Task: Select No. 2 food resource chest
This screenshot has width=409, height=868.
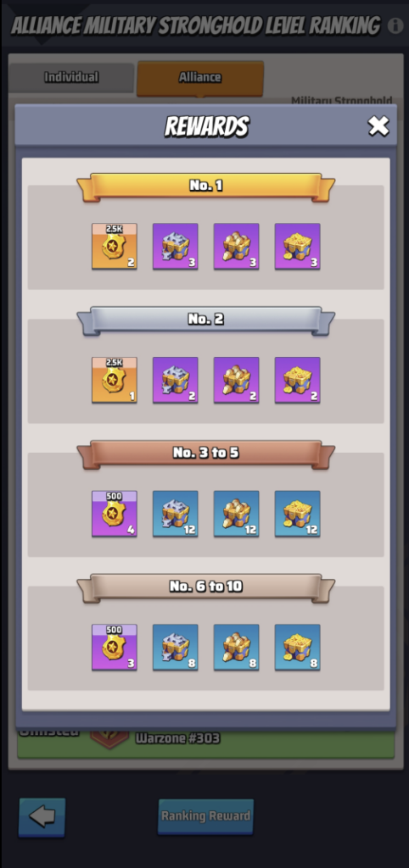Action: [236, 380]
